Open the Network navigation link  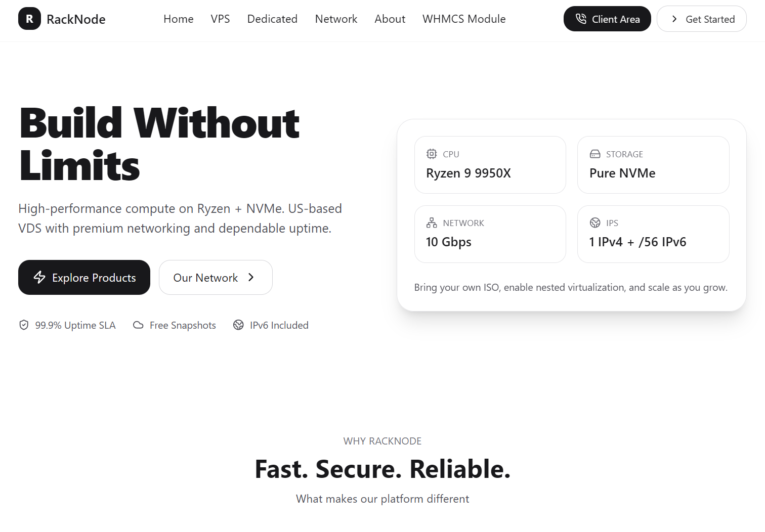[x=336, y=19]
